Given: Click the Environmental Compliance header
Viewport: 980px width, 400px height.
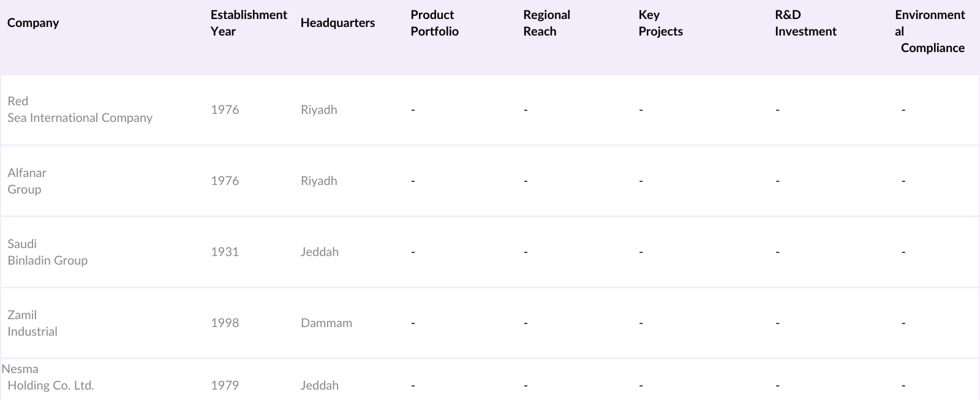Looking at the screenshot, I should pos(930,31).
